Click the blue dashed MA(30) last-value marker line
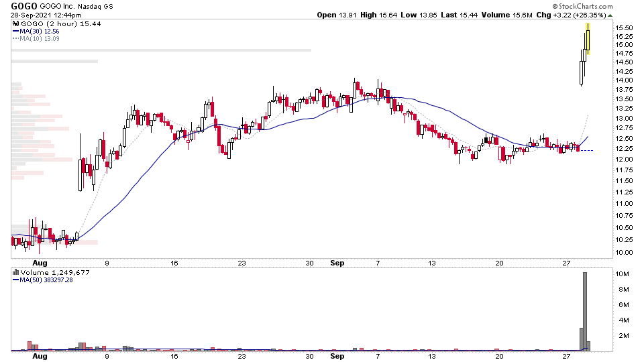Screen dimensions: 644x362 coord(586,151)
